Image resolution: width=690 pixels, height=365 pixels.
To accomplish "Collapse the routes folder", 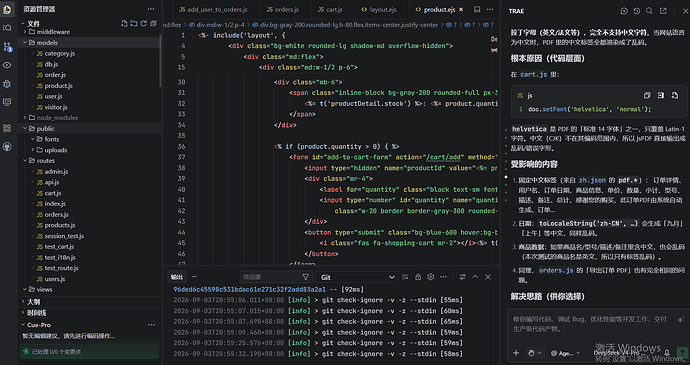I will (x=90, y=161).
